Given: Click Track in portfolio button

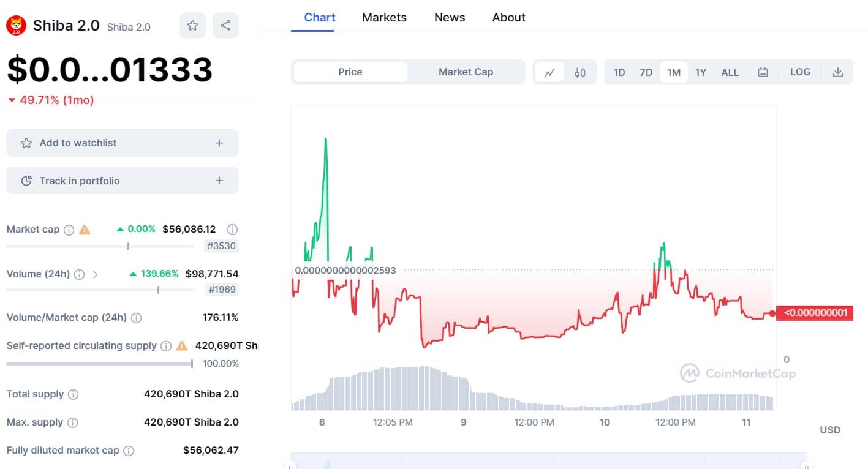Looking at the screenshot, I should coord(123,181).
